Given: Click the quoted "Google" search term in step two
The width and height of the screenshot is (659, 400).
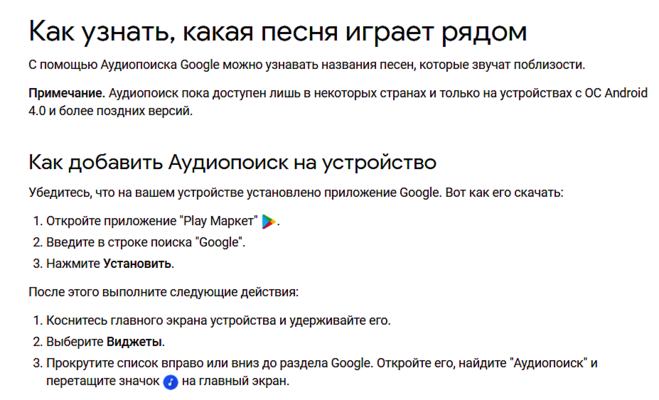Looking at the screenshot, I should click(x=220, y=242).
